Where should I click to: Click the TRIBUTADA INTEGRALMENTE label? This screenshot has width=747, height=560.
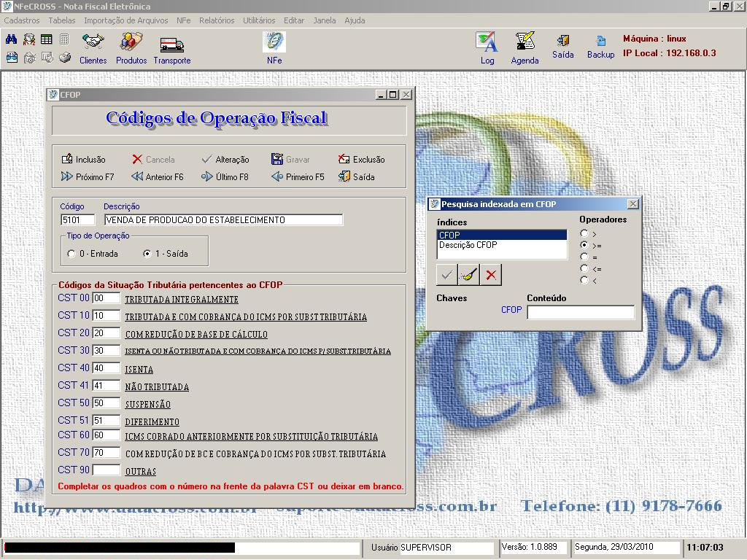click(x=182, y=300)
